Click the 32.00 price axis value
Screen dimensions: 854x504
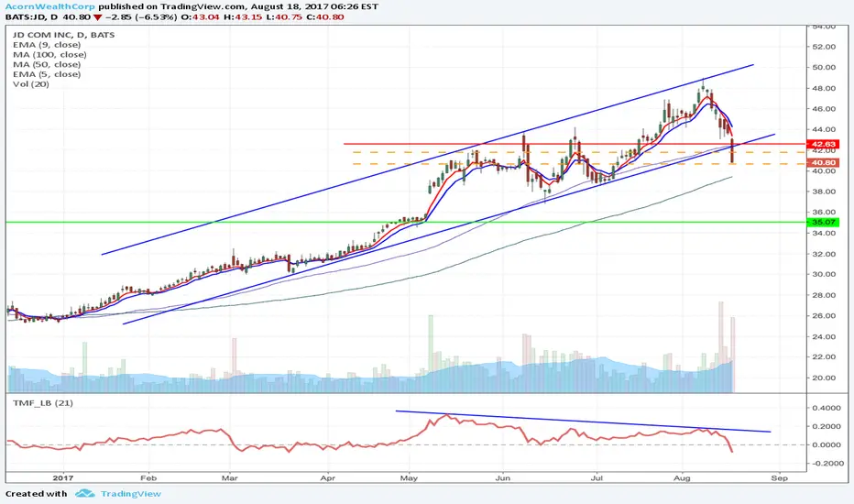(x=824, y=254)
